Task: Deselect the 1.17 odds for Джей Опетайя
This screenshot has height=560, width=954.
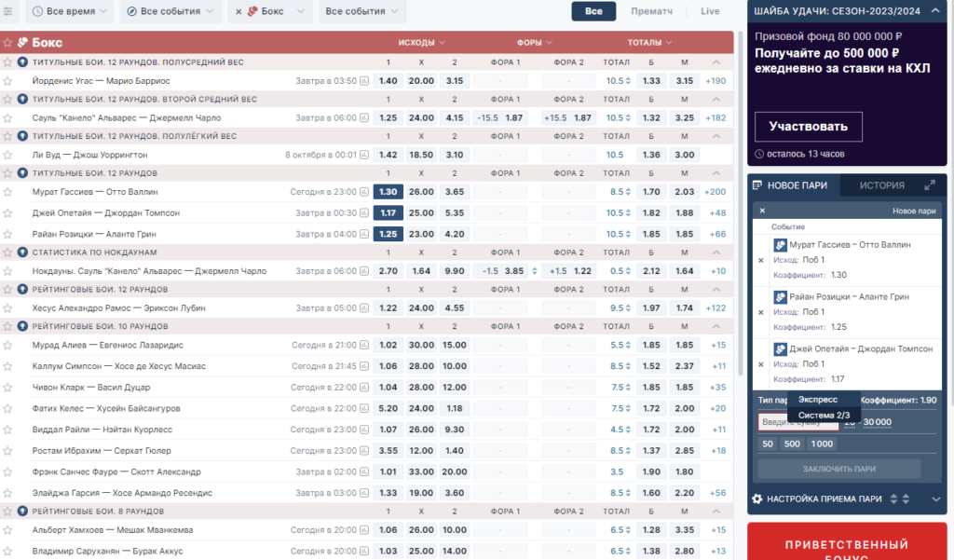Action: coord(388,213)
